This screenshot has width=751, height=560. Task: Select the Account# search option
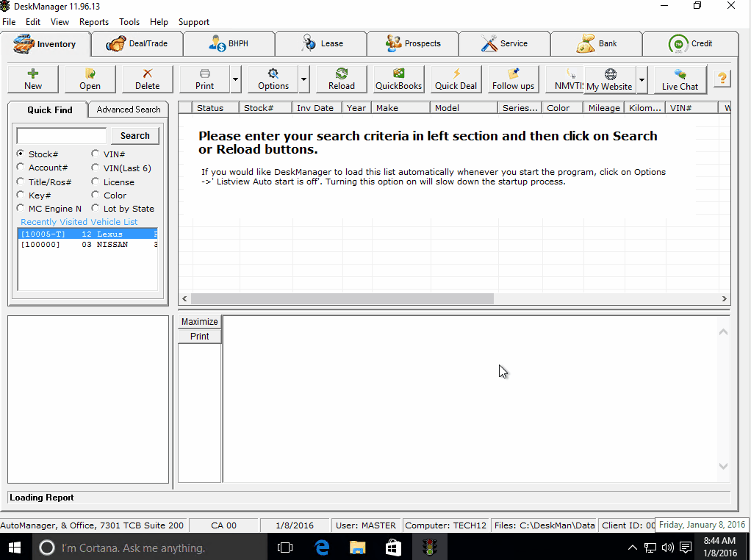[x=20, y=167]
